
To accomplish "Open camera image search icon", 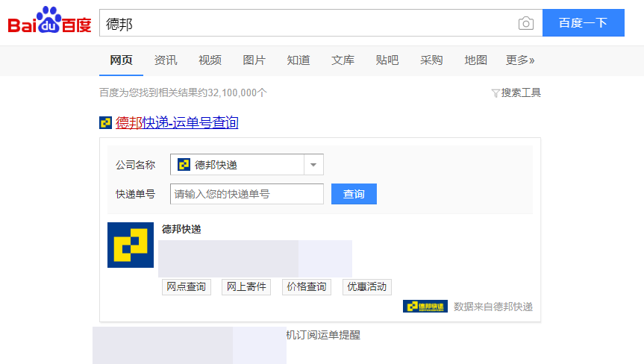I will click(x=525, y=23).
